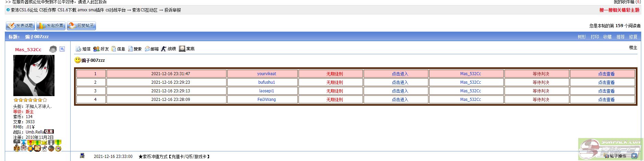
Task: Click the smiley emoticon before 骗子007zzz
Action: pyautogui.click(x=78, y=60)
